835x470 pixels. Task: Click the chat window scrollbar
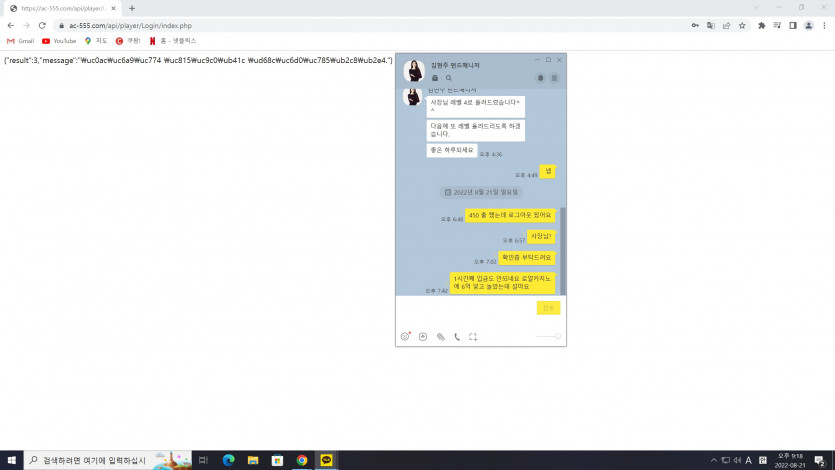pos(563,250)
